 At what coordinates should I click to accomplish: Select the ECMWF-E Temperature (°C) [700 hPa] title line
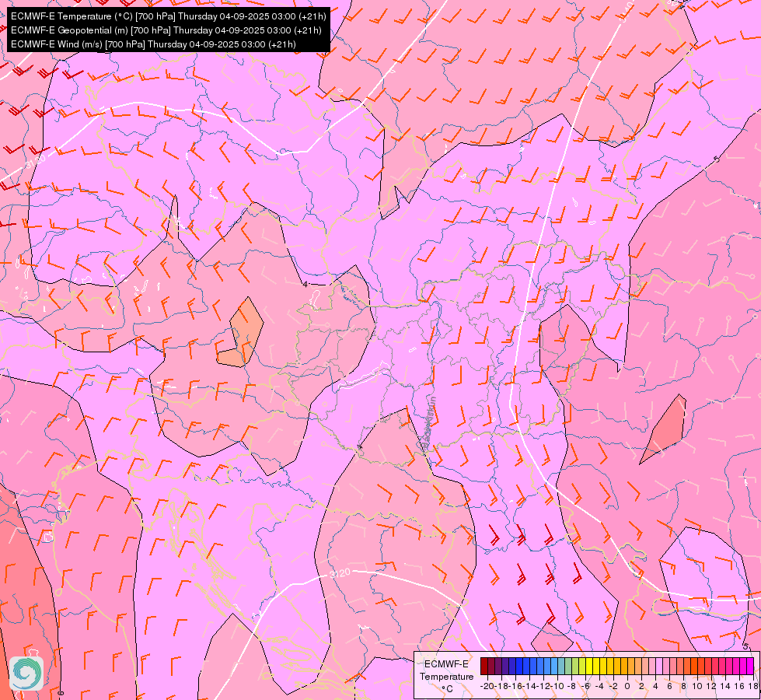tap(169, 16)
